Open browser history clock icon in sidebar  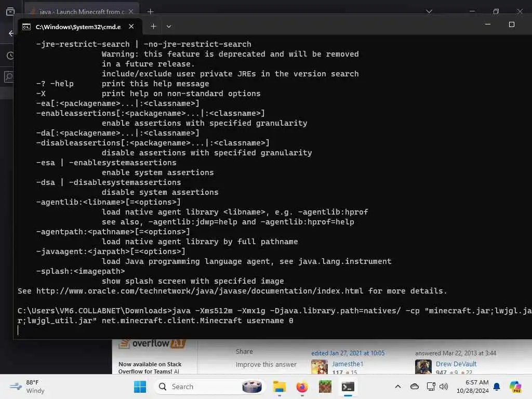point(10,55)
